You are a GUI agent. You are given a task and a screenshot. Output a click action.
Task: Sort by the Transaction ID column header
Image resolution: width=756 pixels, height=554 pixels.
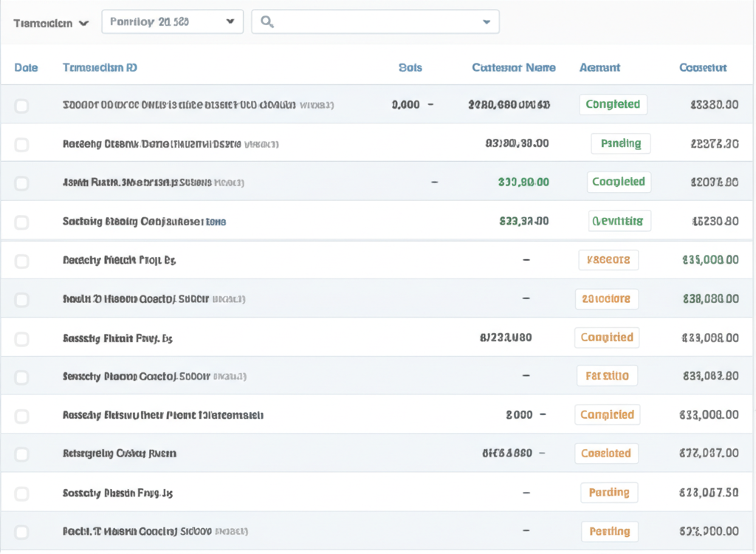tap(100, 67)
